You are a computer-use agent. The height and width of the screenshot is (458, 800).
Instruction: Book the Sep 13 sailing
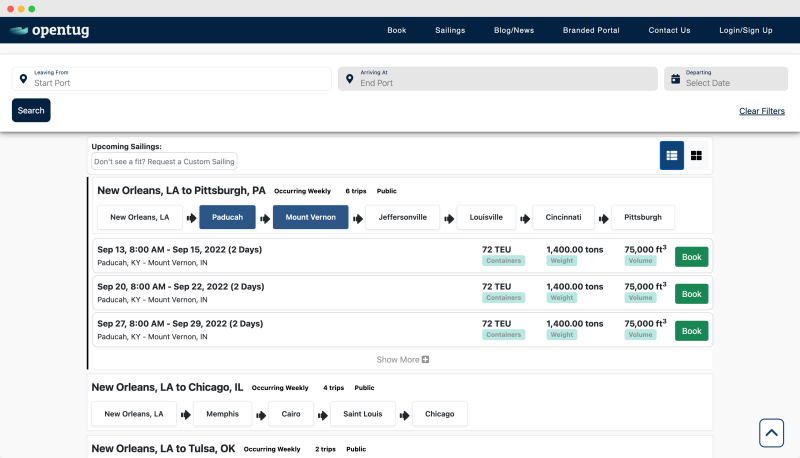[x=691, y=257]
